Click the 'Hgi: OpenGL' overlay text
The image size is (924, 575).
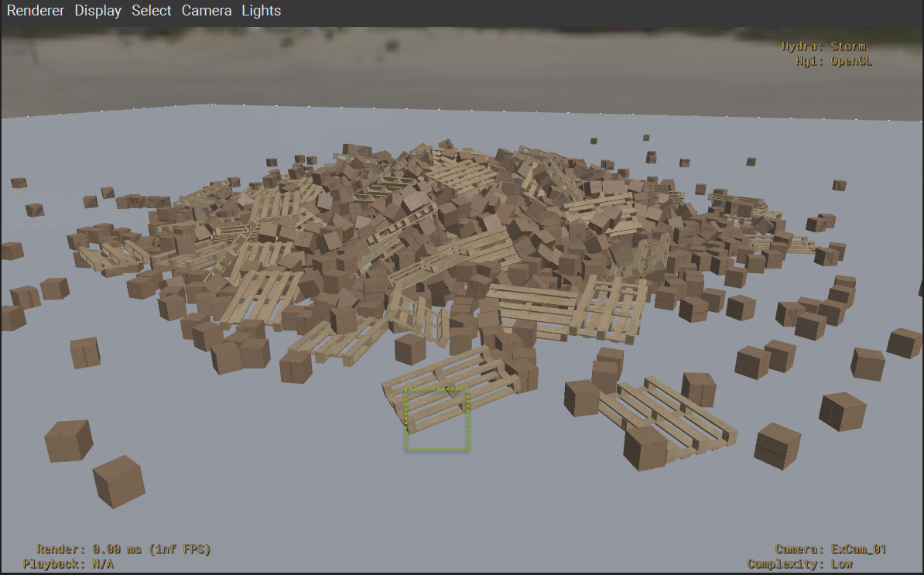[x=833, y=60]
